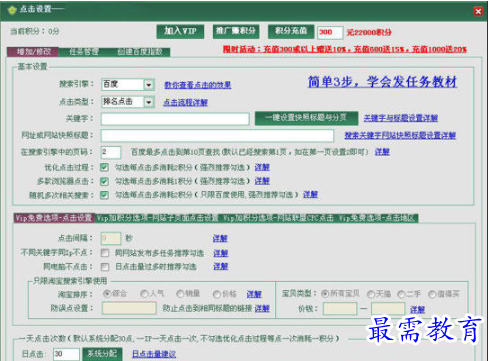This screenshot has width=490, height=361.
Task: Focus the 在搜索引擎中的页码 field showing 2
Action: (111, 152)
